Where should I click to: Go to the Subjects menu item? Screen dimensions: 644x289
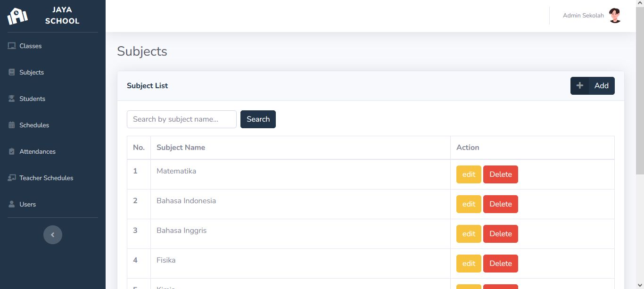[x=53, y=72]
